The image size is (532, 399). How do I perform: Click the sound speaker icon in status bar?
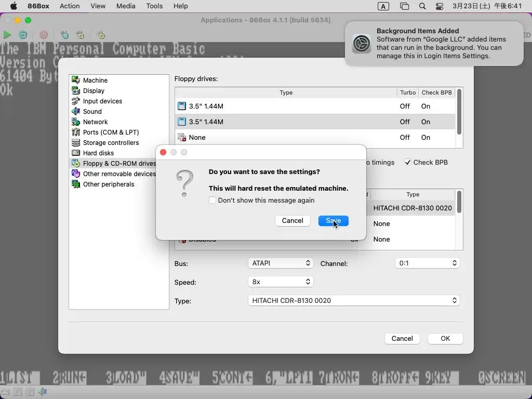tap(43, 392)
